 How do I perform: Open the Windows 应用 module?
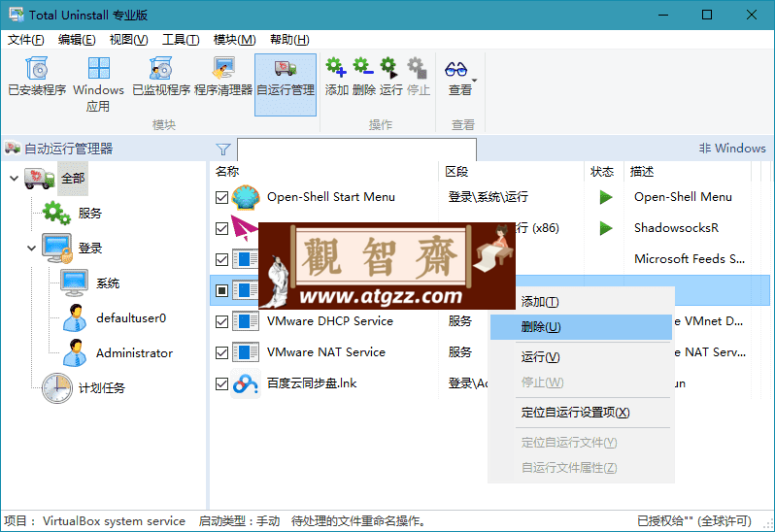(x=98, y=85)
